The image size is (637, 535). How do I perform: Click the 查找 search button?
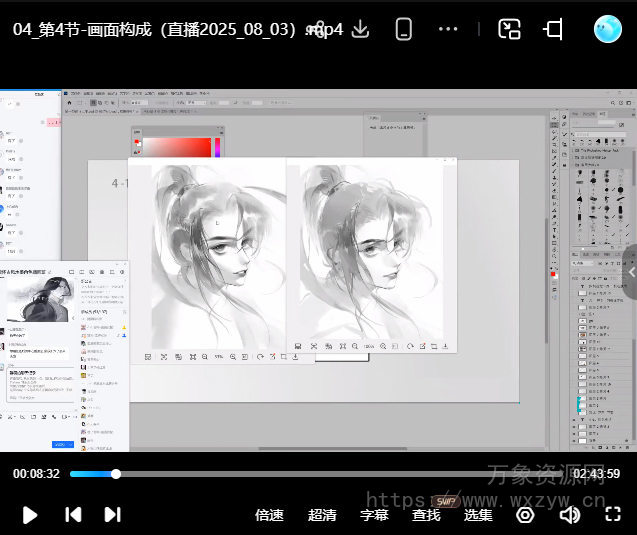426,515
